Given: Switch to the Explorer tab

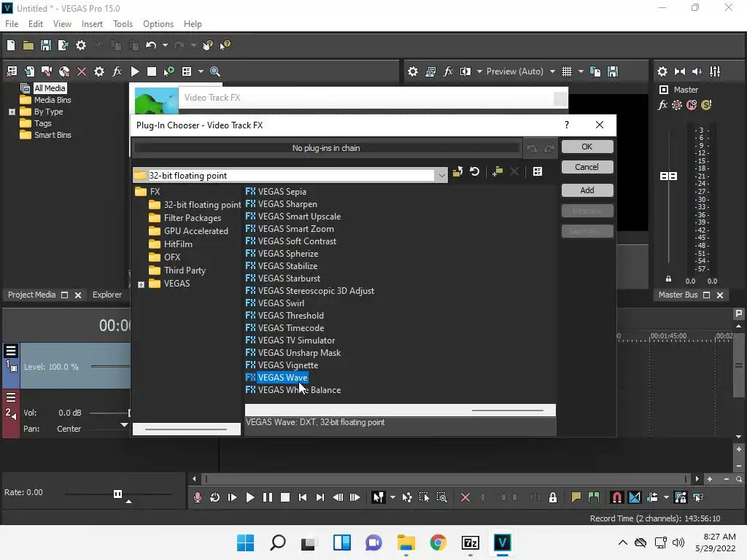Looking at the screenshot, I should (x=107, y=295).
